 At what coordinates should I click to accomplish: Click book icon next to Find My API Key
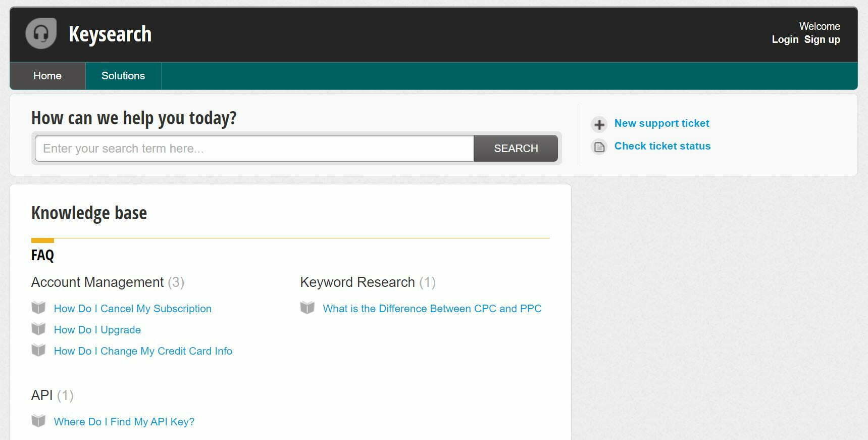coord(38,421)
